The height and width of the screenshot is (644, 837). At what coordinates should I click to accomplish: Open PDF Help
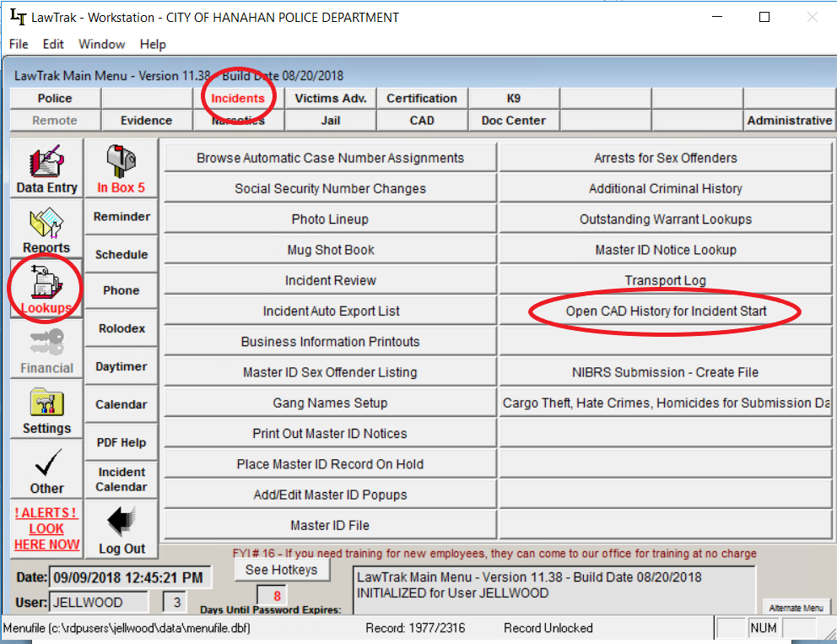(121, 442)
